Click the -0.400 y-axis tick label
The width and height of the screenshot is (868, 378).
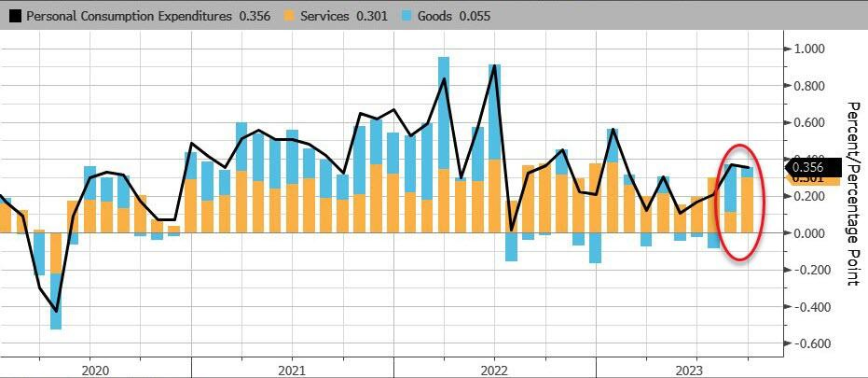pyautogui.click(x=807, y=307)
